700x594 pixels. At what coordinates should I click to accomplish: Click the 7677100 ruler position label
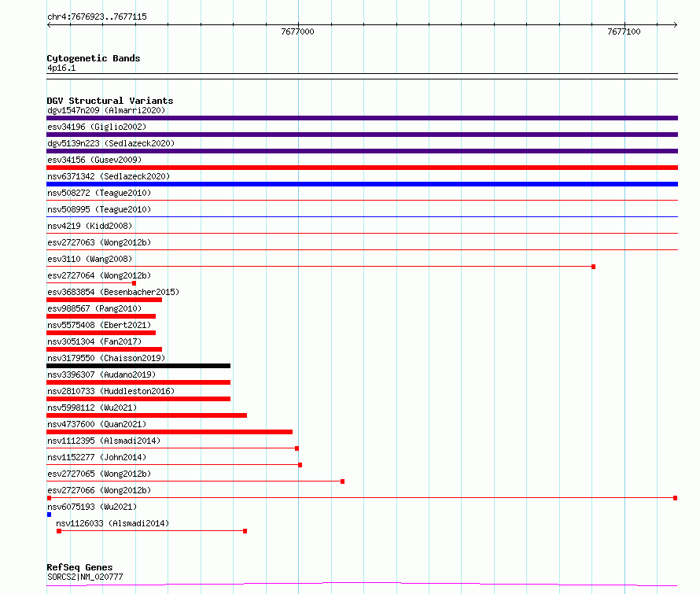pyautogui.click(x=624, y=31)
